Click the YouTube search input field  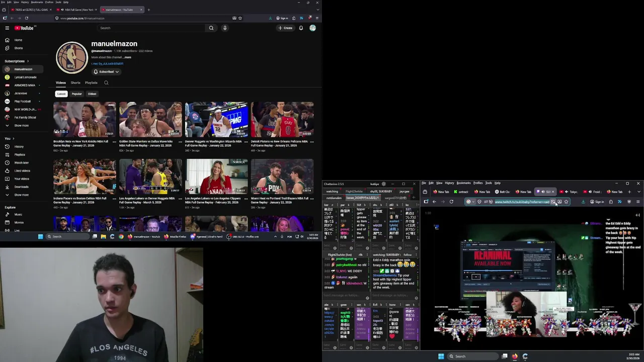pos(151,28)
